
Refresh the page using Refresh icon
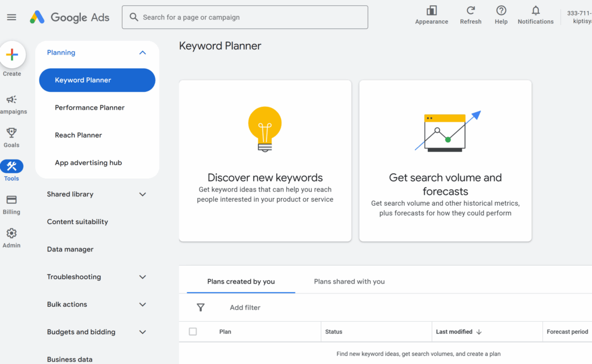(x=471, y=10)
